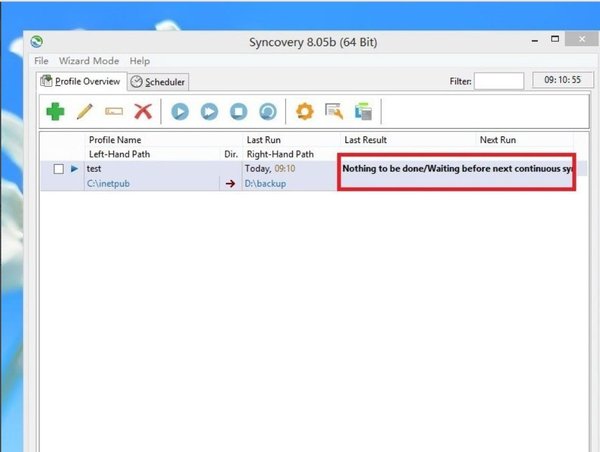Delete profile using red X icon
600x452 pixels.
[x=143, y=111]
